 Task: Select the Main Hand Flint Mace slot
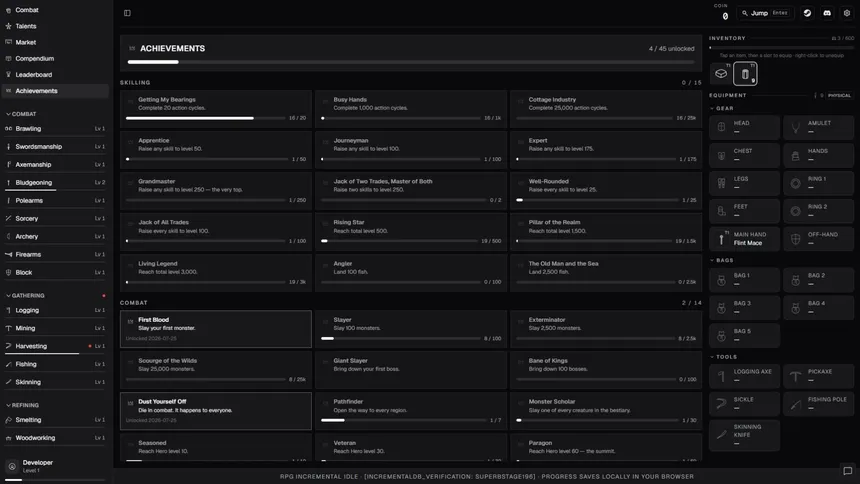(744, 239)
